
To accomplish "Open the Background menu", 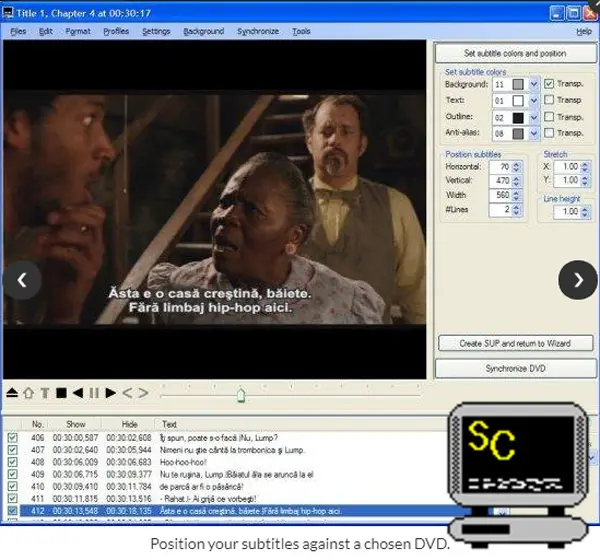I will (204, 31).
